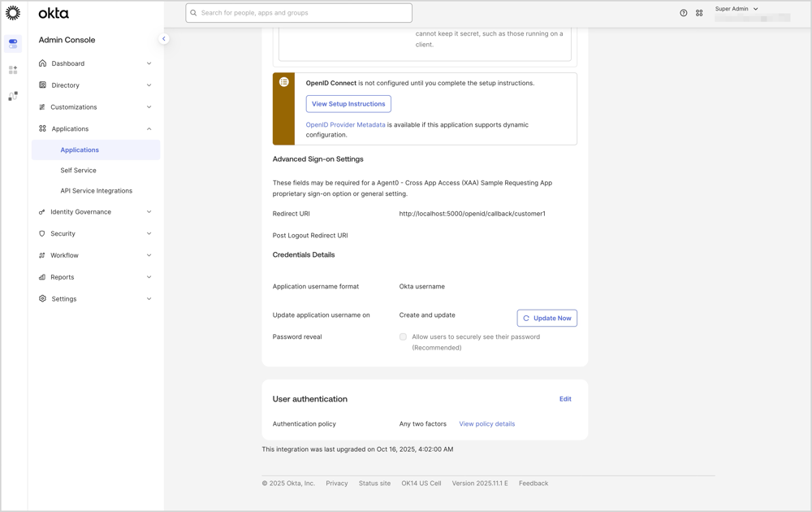Click the Directory icon in the sidebar

point(42,85)
